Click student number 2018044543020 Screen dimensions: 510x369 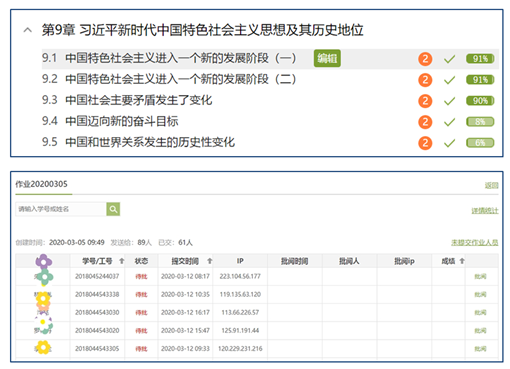point(97,331)
